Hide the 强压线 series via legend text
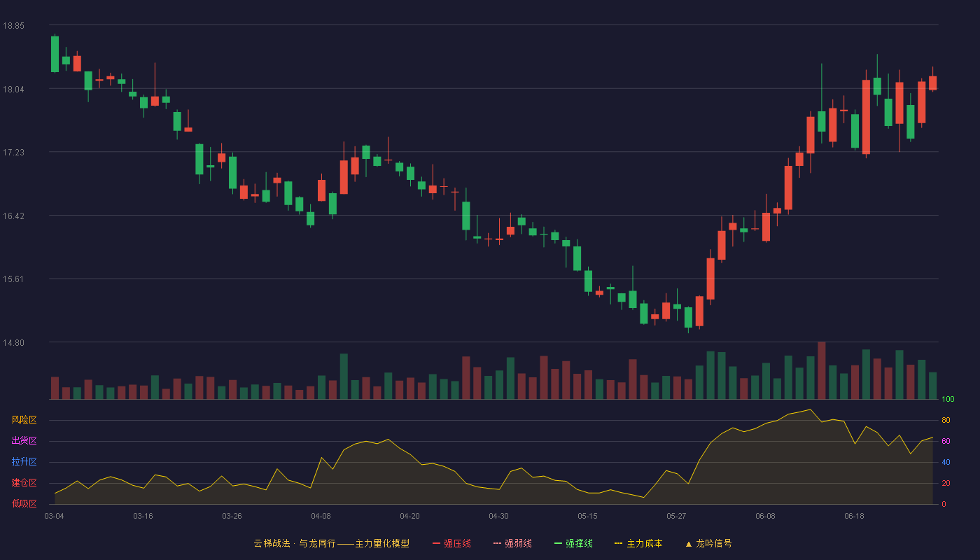This screenshot has width=980, height=560. pos(457,543)
